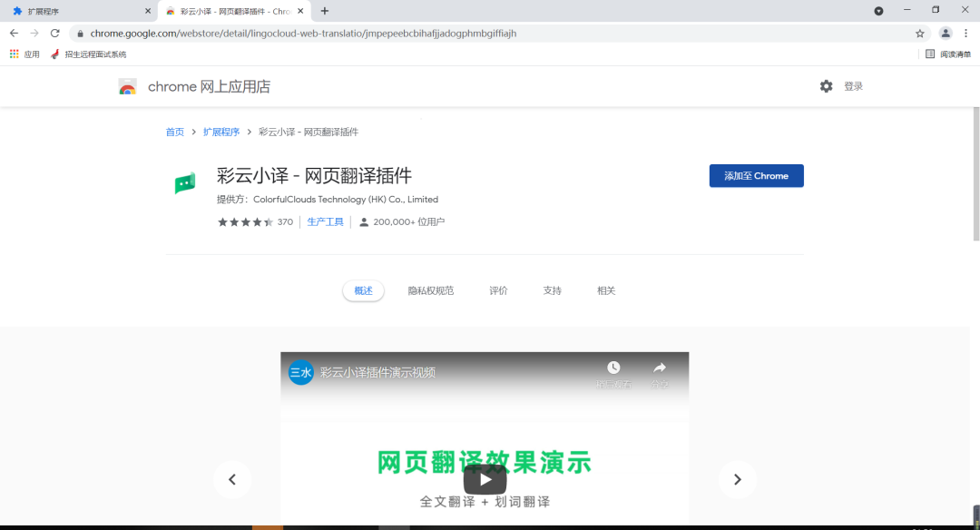
Task: Click the address bar URL
Action: pyautogui.click(x=303, y=33)
